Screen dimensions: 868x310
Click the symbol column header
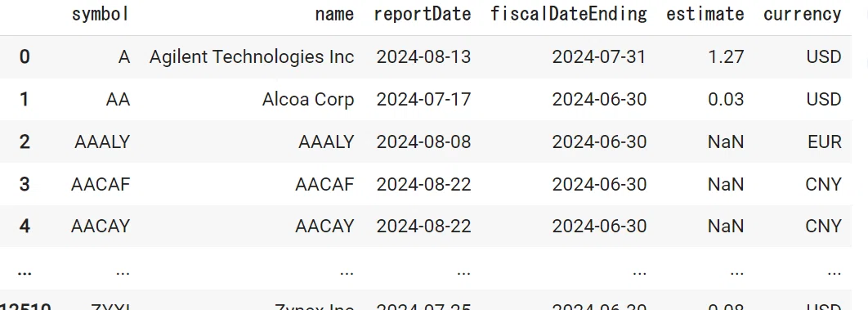pos(101,15)
